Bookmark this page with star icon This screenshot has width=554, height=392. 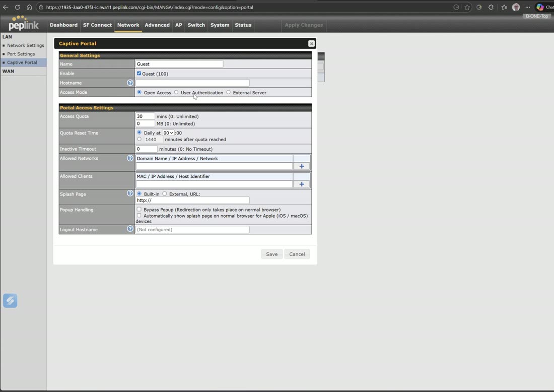[x=467, y=7]
